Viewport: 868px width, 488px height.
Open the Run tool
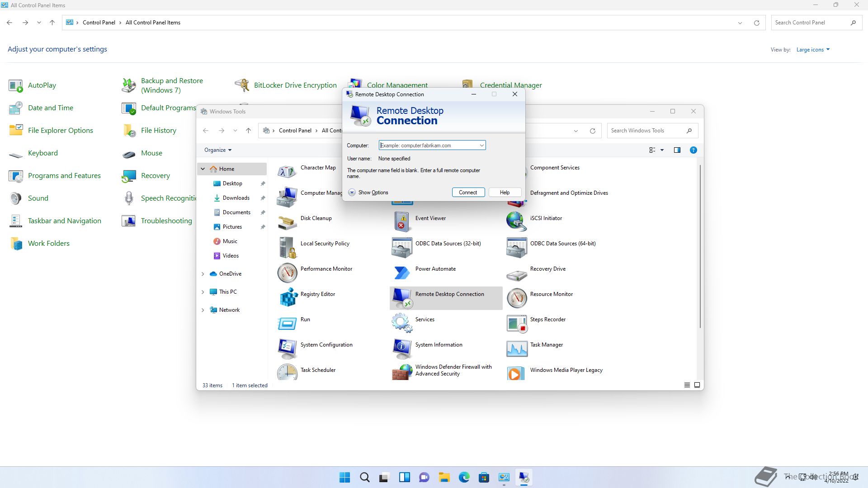click(294, 323)
